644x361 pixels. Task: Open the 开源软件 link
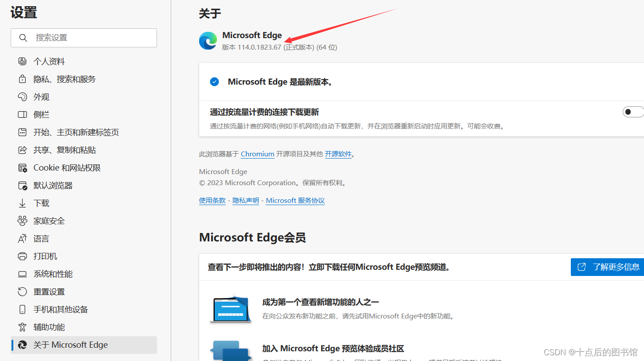coord(338,154)
